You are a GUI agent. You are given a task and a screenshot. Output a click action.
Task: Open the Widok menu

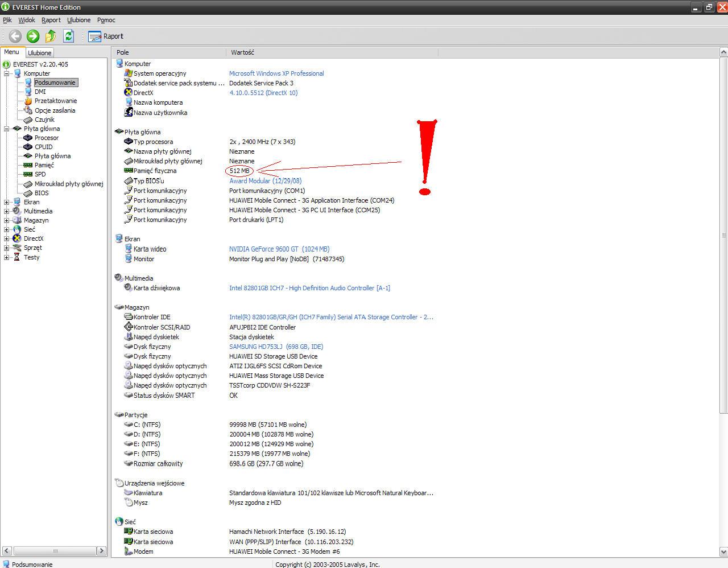(x=27, y=20)
